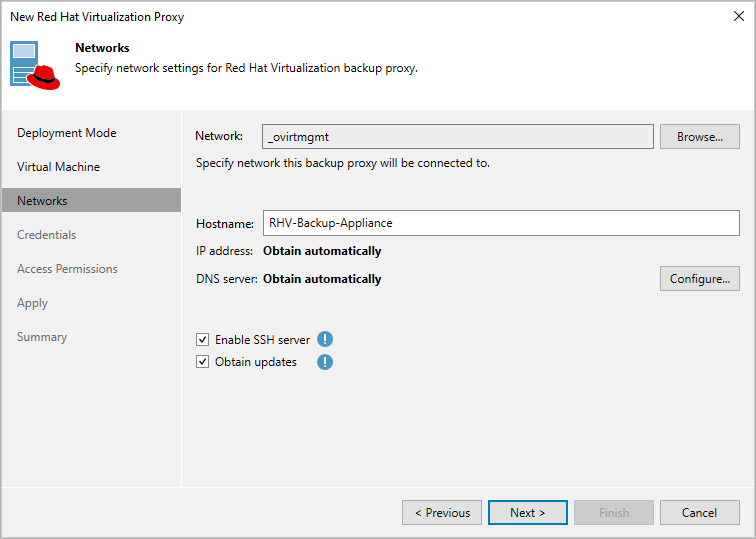Screen dimensions: 756x539
Task: Go back with the Previous button
Action: (x=442, y=512)
